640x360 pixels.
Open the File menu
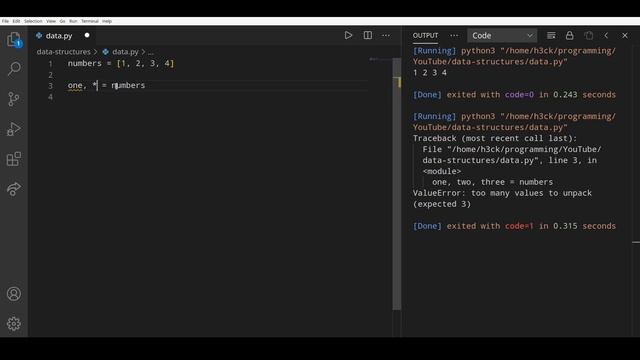click(x=5, y=21)
